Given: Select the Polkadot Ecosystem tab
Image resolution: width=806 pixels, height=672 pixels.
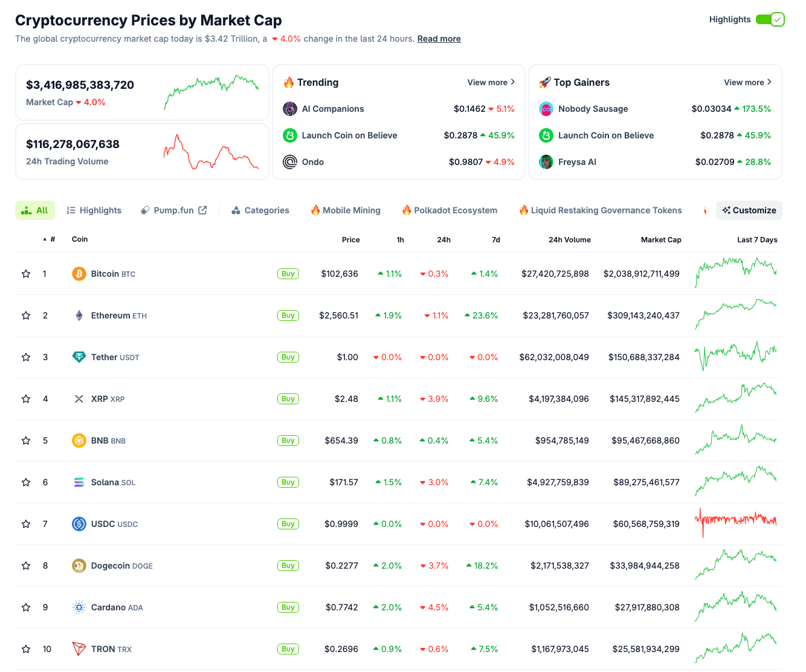Looking at the screenshot, I should (x=450, y=210).
